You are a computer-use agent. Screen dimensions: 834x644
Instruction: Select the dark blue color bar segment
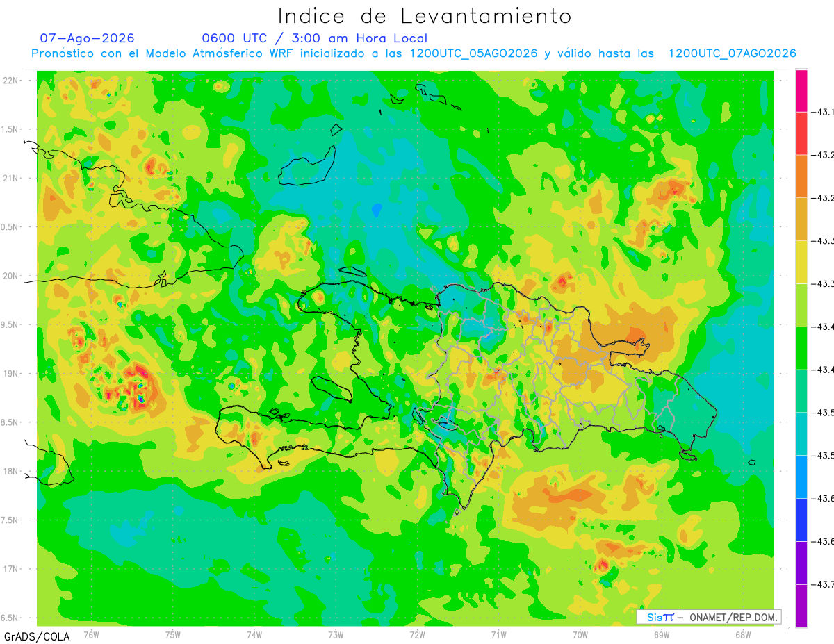(x=801, y=520)
